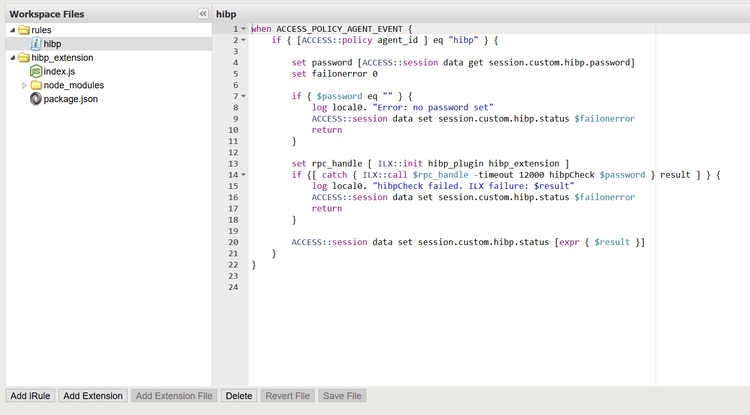Collapse the hibp_extension tree arrow
This screenshot has width=750, height=415.
click(x=11, y=58)
